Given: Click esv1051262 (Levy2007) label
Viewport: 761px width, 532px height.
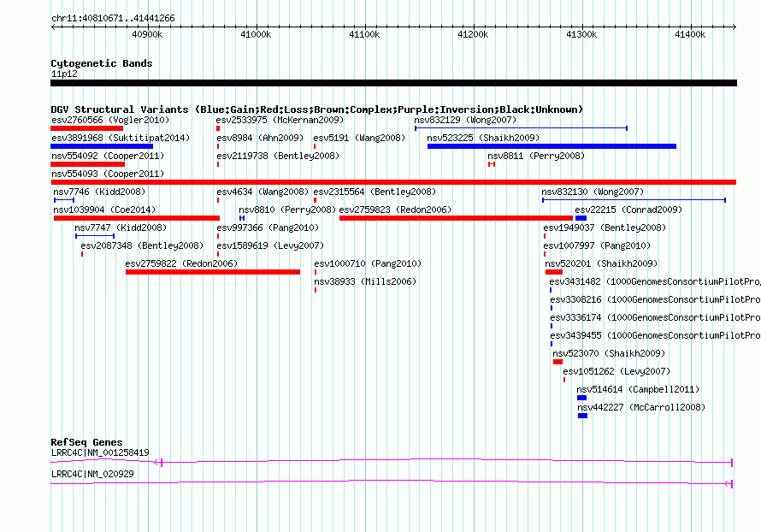Looking at the screenshot, I should pyautogui.click(x=616, y=371).
